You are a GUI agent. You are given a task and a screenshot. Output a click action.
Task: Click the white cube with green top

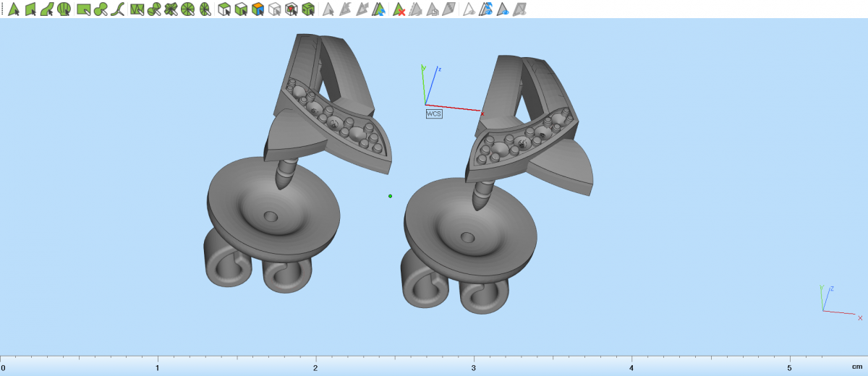(224, 9)
